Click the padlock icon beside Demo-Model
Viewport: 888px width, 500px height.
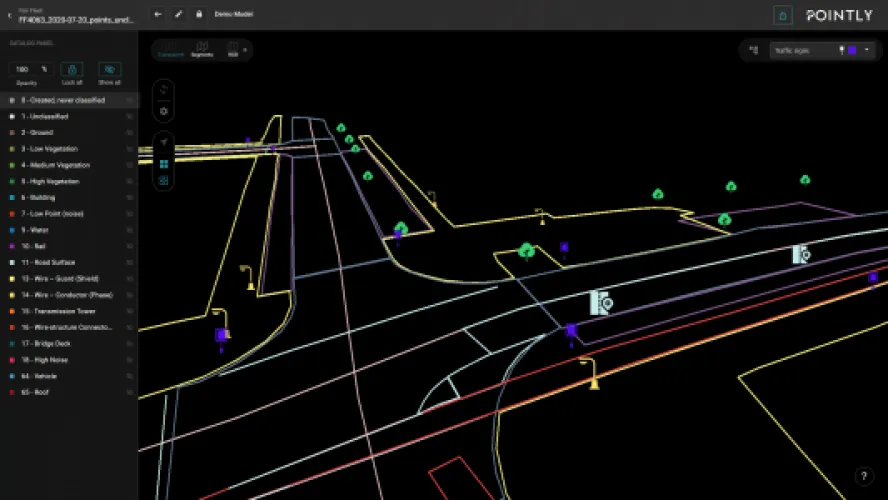199,14
